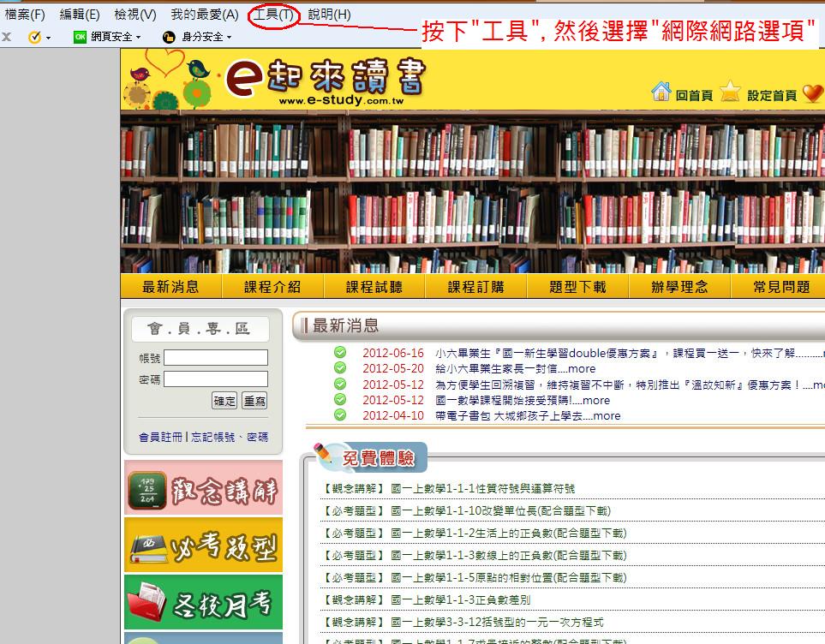Open the 工具(T) menu
Screen dimensions: 825x644
(273, 15)
